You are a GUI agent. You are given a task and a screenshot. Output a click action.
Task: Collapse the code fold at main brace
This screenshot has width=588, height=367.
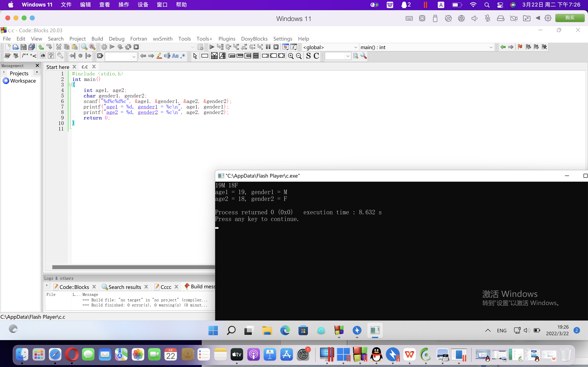(70, 85)
